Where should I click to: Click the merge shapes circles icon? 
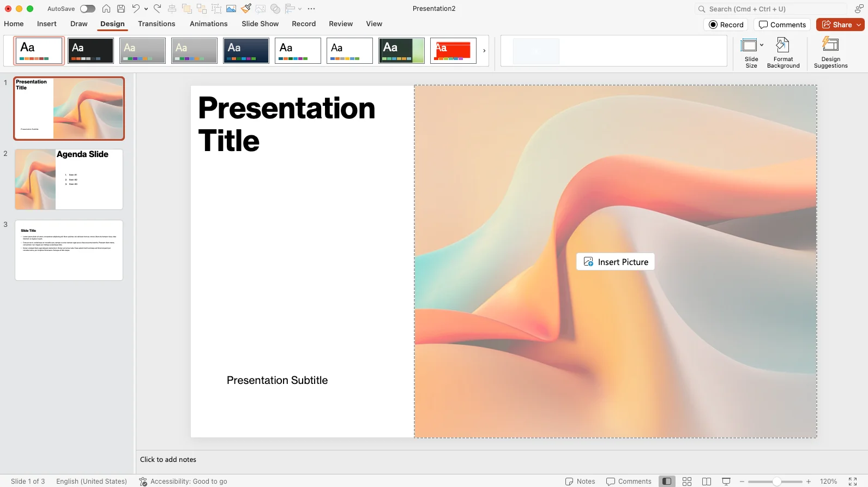275,9
